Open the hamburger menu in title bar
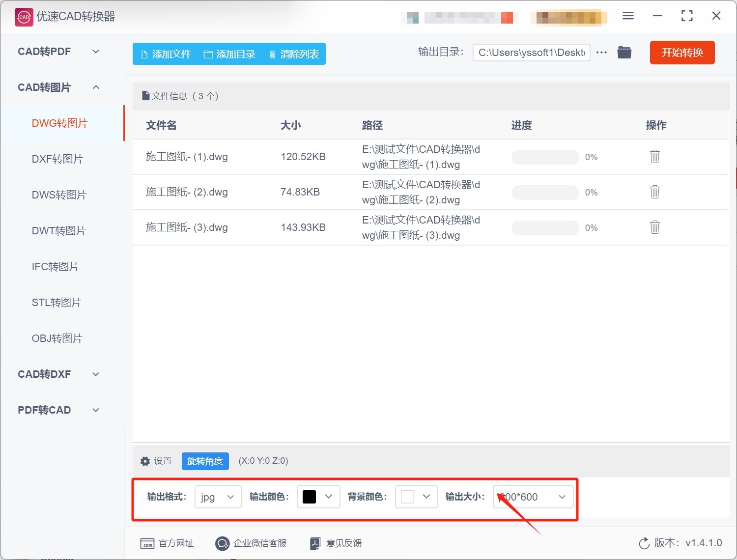This screenshot has width=737, height=560. click(x=628, y=16)
